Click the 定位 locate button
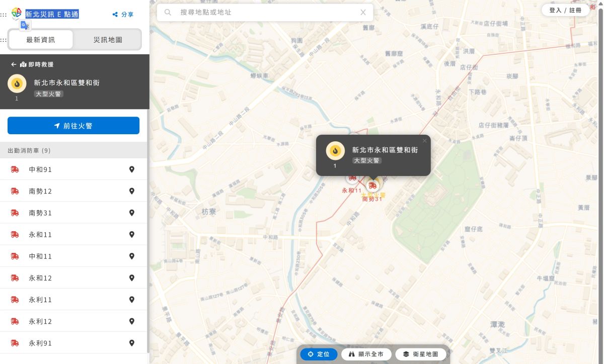 tap(319, 354)
